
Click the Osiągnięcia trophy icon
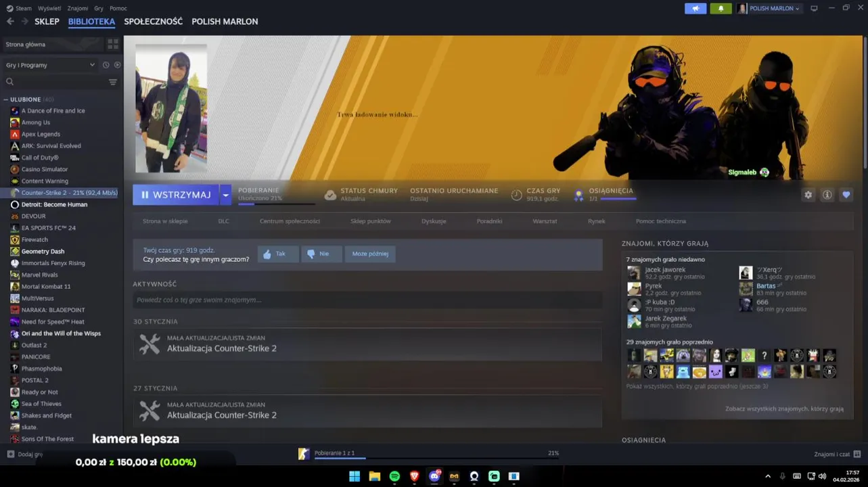click(x=579, y=195)
